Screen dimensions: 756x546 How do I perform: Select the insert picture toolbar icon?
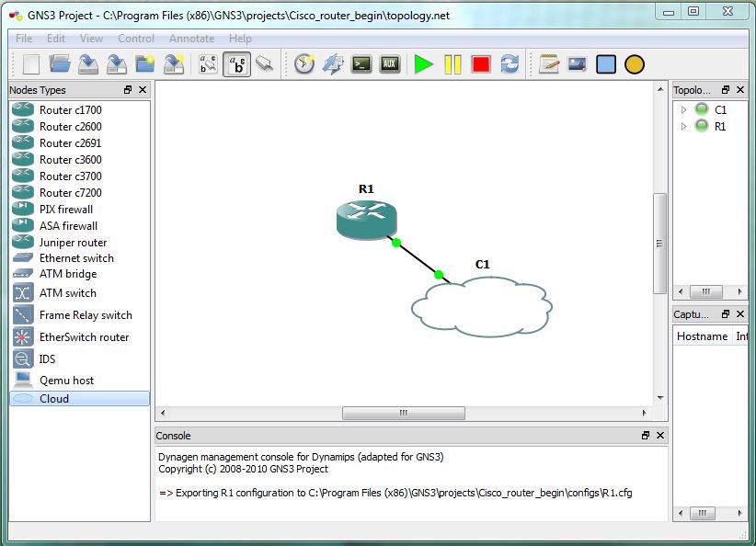pos(577,64)
